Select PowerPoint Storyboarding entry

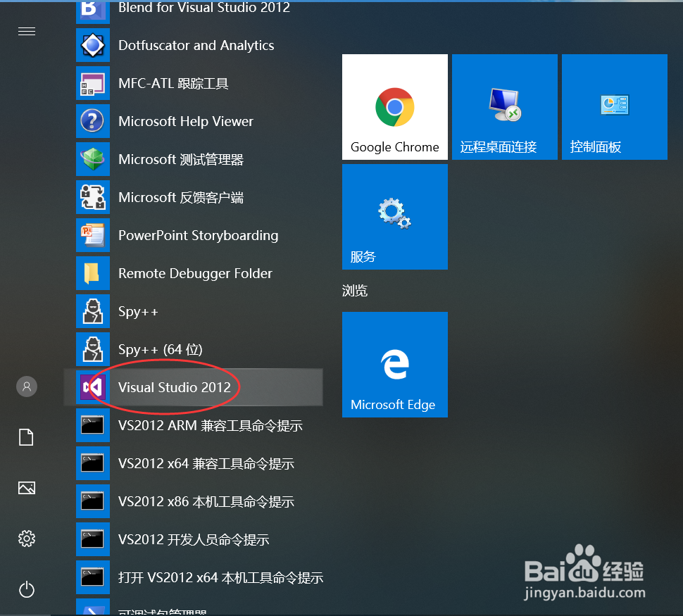pyautogui.click(x=198, y=236)
